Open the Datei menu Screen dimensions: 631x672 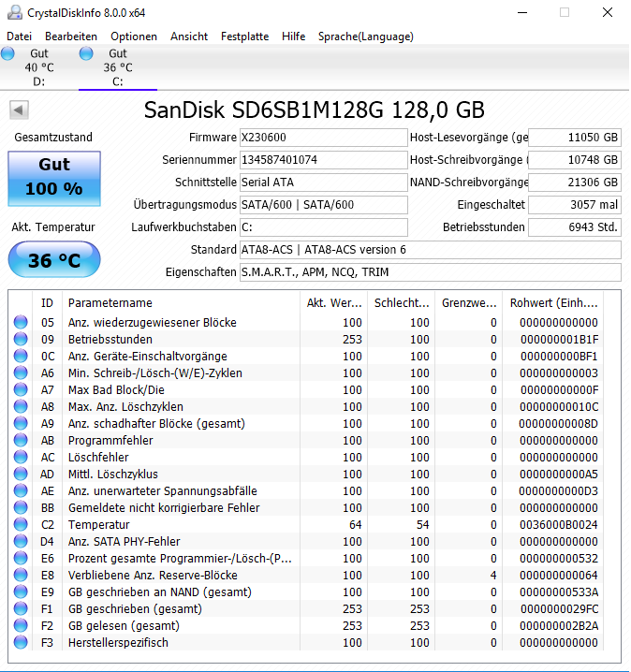(20, 37)
